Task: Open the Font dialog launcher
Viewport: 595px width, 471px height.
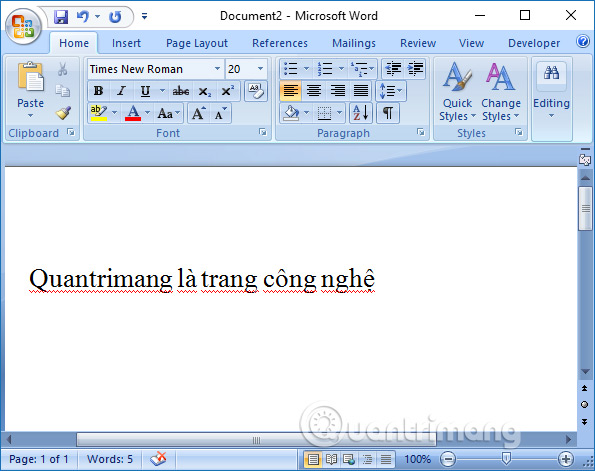Action: (263, 132)
